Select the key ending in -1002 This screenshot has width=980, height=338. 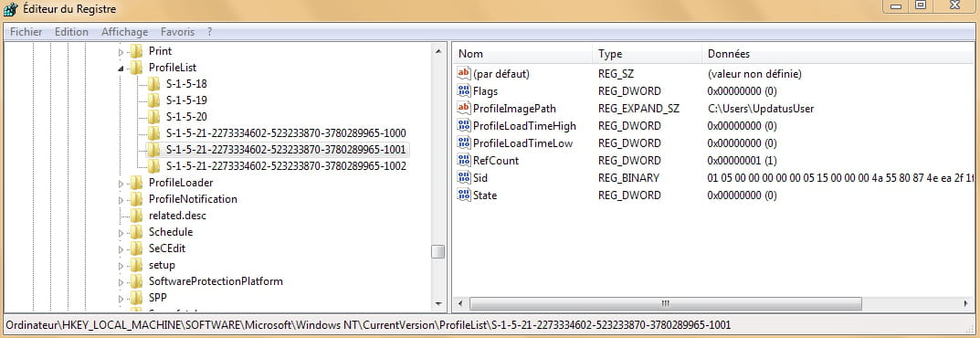tap(286, 166)
